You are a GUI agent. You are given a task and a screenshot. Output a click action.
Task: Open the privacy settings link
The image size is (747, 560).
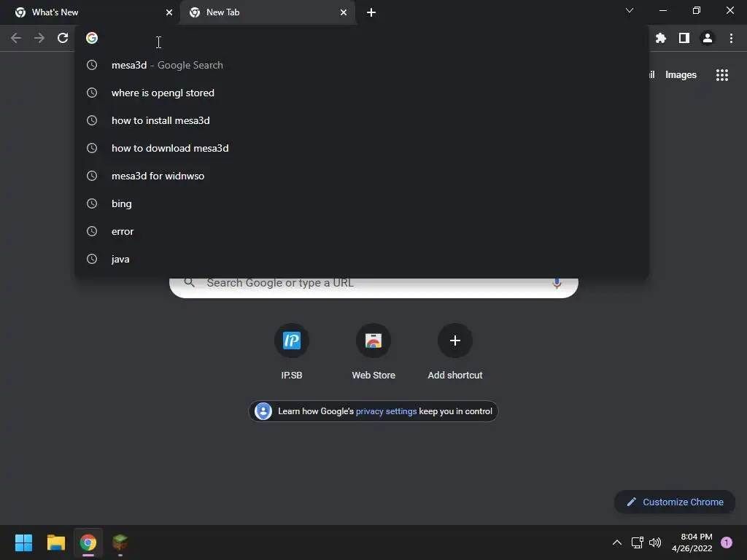tap(386, 411)
